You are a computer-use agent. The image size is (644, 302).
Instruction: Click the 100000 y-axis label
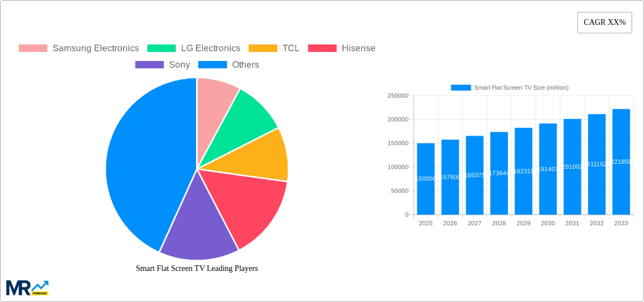[398, 167]
